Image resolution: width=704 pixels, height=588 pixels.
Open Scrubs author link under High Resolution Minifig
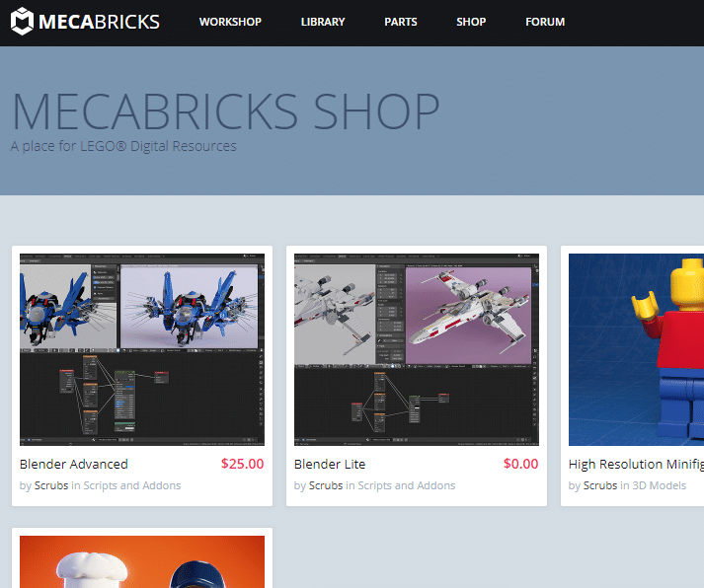point(600,485)
